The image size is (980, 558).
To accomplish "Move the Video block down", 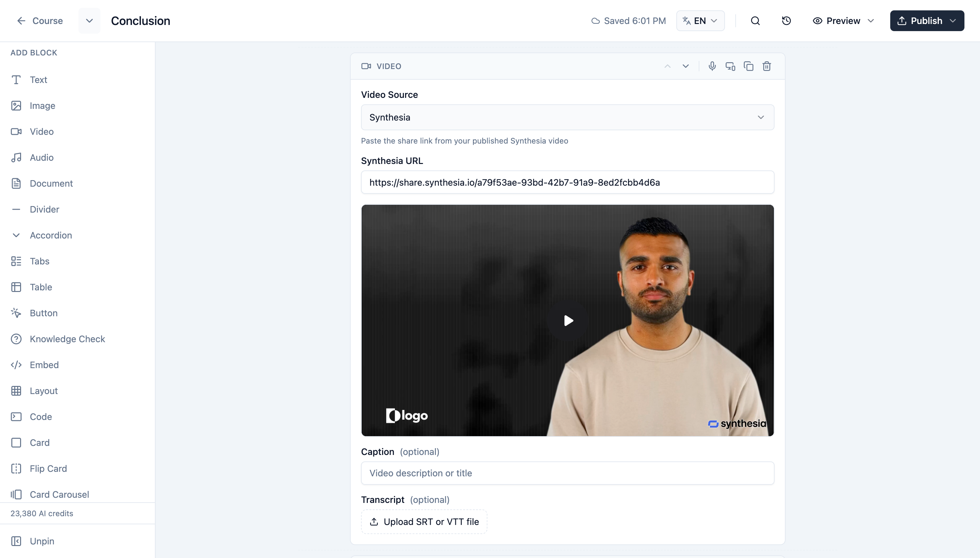I will click(x=685, y=66).
